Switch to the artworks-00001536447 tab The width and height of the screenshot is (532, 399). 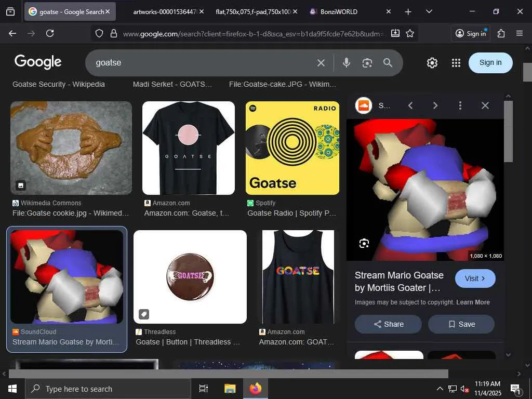point(165,12)
